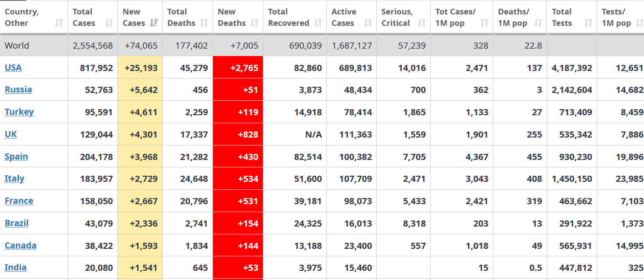Select Canada total recovered 13,188
The width and height of the screenshot is (644, 280).
coord(308,246)
